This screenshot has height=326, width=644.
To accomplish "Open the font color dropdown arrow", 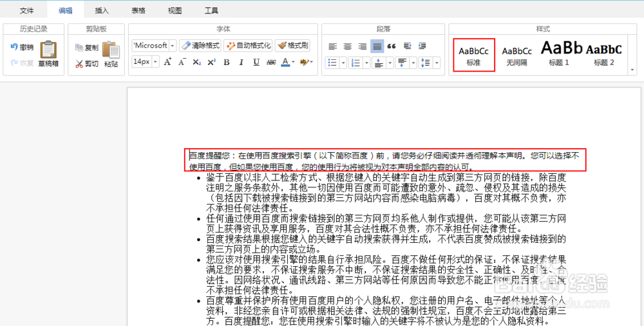I will [x=293, y=62].
